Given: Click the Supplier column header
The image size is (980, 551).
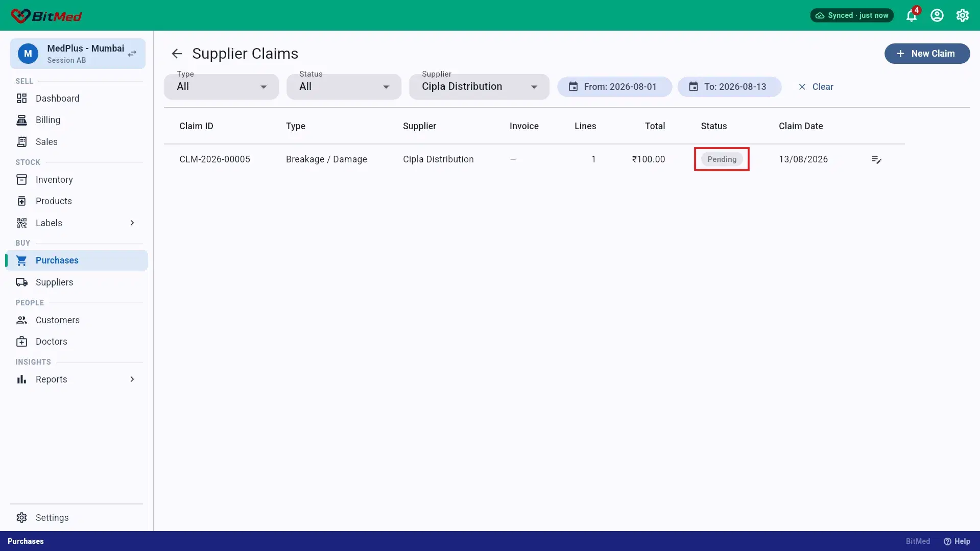Looking at the screenshot, I should [x=419, y=126].
